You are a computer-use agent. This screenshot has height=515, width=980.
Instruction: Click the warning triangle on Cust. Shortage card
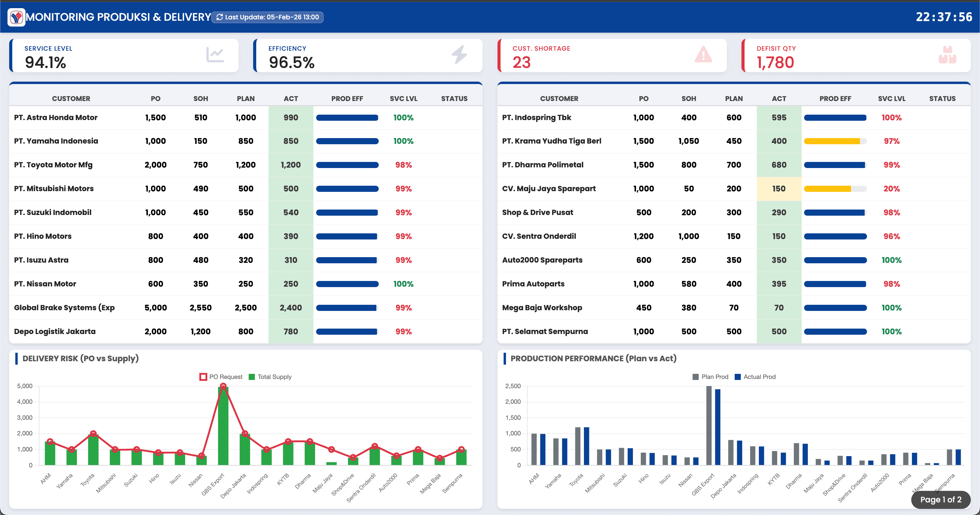(703, 54)
